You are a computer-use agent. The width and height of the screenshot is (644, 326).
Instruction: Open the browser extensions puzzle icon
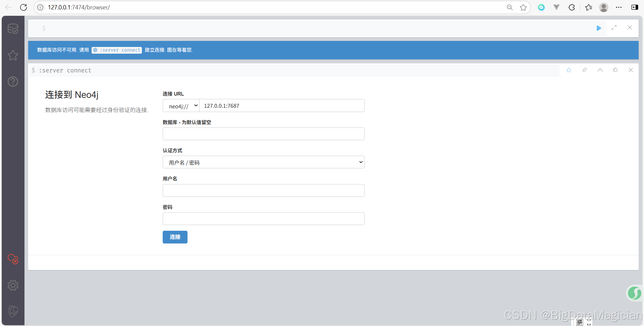pyautogui.click(x=572, y=7)
